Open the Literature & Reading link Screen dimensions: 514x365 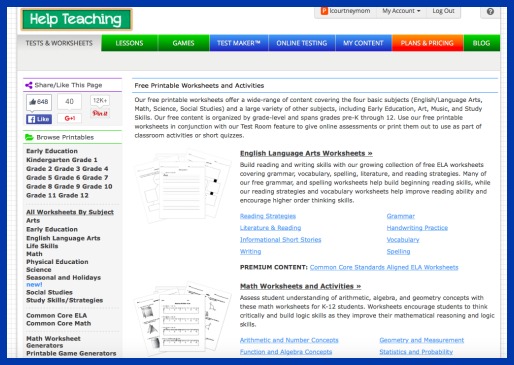(270, 228)
